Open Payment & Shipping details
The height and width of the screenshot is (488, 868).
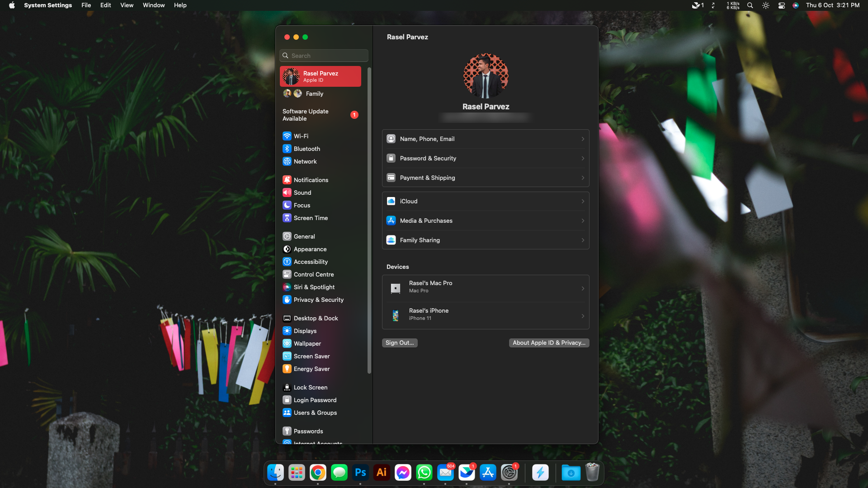point(486,178)
